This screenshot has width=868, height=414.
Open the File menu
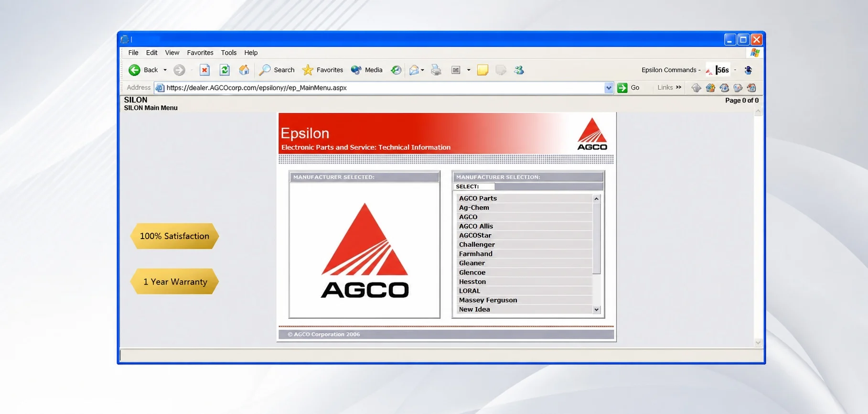point(133,53)
